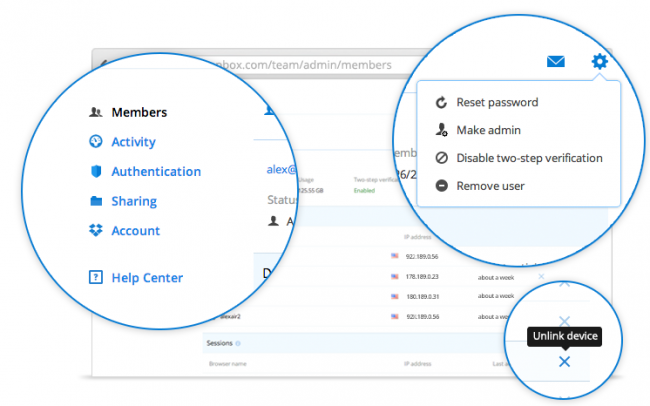Click the Dropbox logo beside Account
The image size is (650, 406).
coord(96,230)
